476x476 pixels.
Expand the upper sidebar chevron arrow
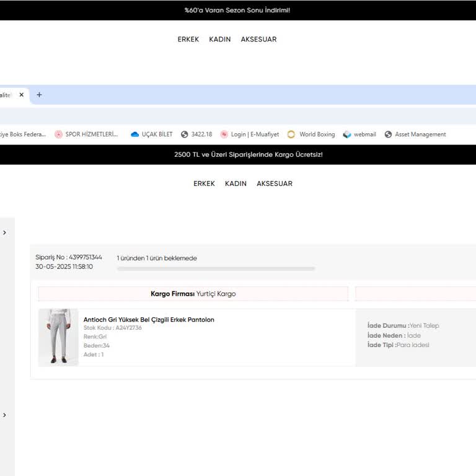[x=4, y=232]
